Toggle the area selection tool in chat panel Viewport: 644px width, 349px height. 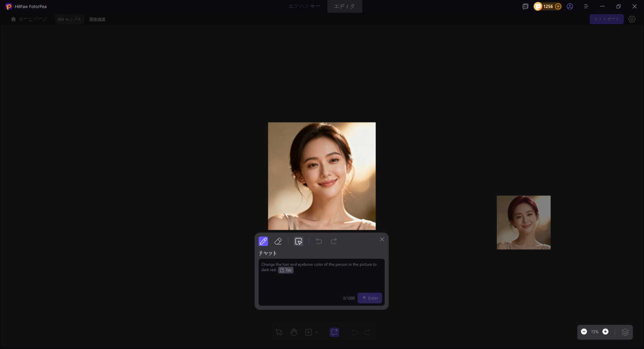(298, 241)
